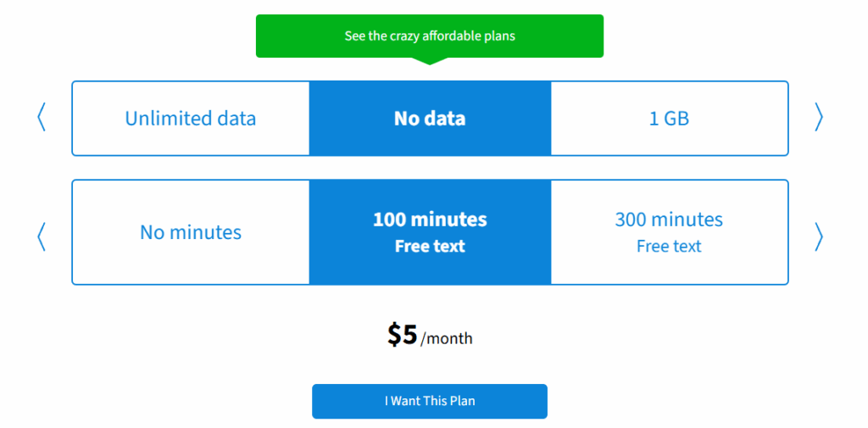The image size is (868, 428).
Task: Show next minutes option with right arrow
Action: [819, 236]
